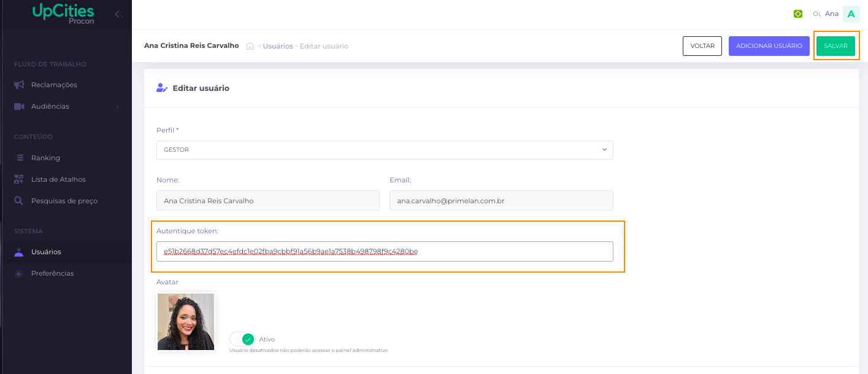Click the Editar usuário header icon
Viewport: 868px width, 374px height.
[x=162, y=88]
